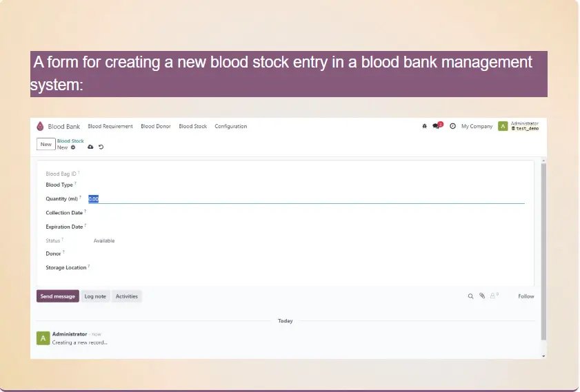Viewport: 580px width, 392px height.
Task: Search chatter messages with magnifier icon
Action: point(471,296)
